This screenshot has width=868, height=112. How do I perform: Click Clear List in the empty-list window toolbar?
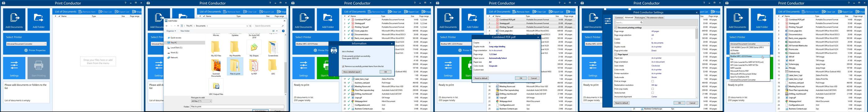click(x=105, y=12)
